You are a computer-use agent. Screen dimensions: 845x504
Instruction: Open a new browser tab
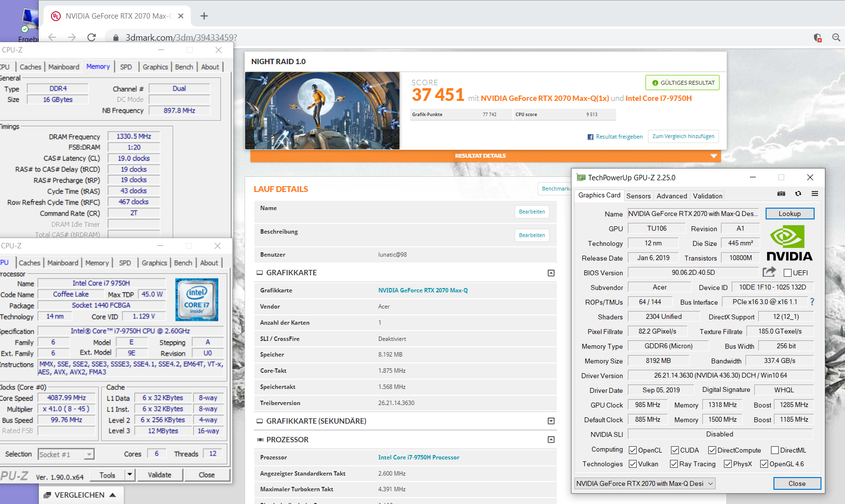(x=204, y=16)
